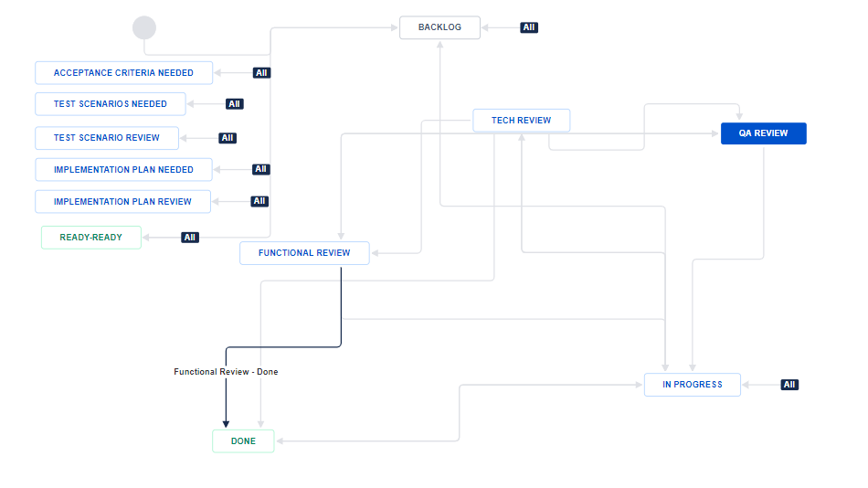Screen dimensions: 868x488
Task: Click the grey initial start circle
Action: pyautogui.click(x=144, y=27)
